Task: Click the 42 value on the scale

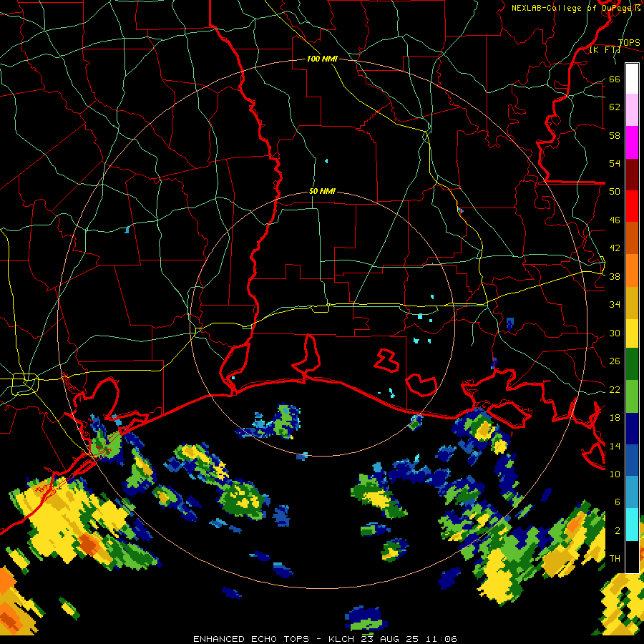Action: coord(615,248)
